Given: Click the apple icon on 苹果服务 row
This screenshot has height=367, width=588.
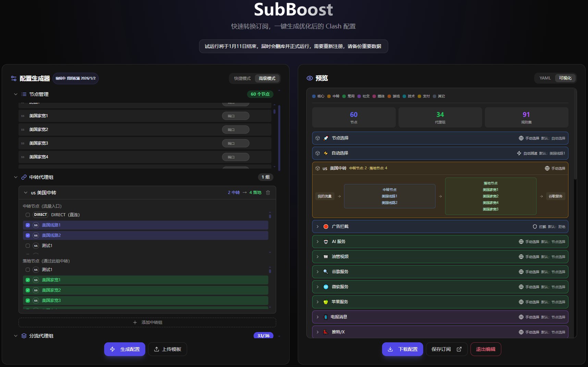Looking at the screenshot, I should click(326, 302).
